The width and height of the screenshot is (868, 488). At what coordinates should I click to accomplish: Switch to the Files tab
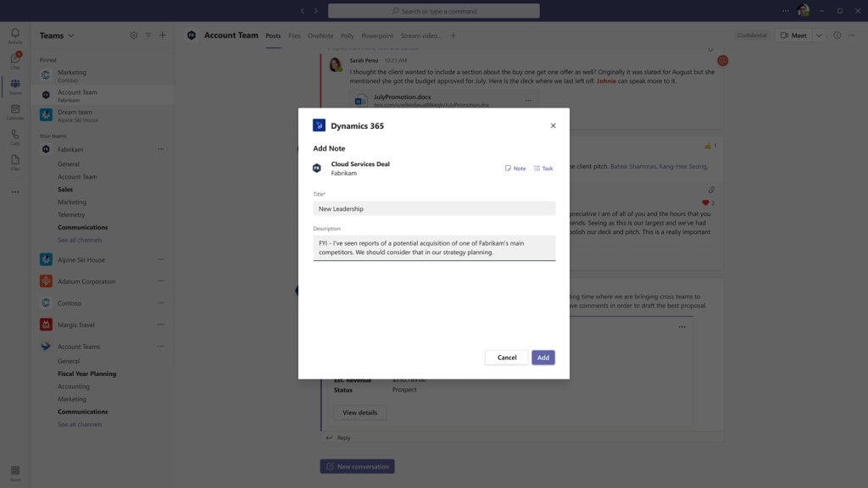[294, 36]
